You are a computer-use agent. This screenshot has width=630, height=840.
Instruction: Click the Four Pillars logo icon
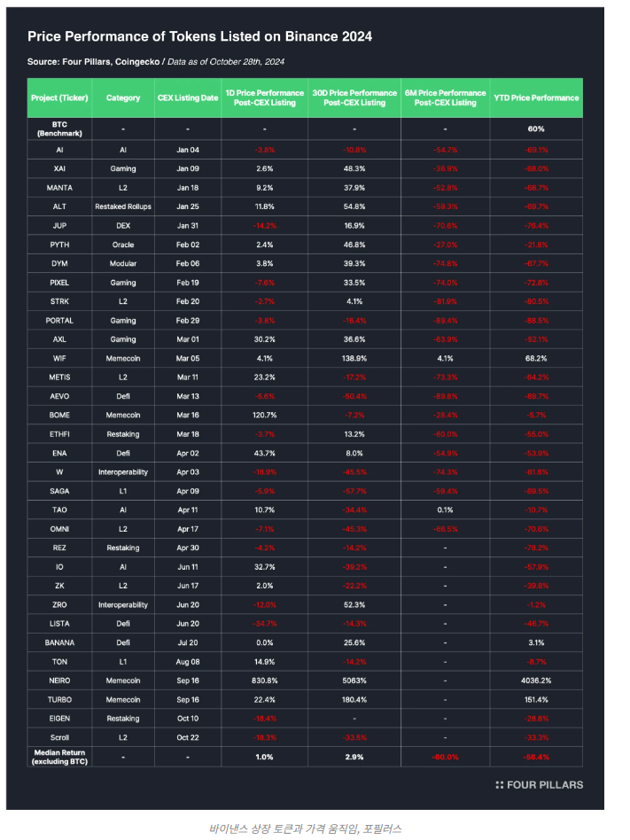[x=500, y=784]
